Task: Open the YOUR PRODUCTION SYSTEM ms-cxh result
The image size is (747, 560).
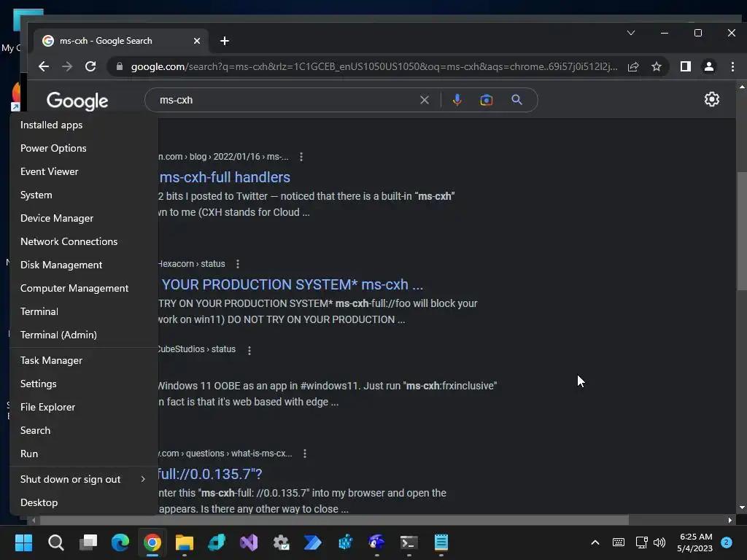Action: [292, 285]
